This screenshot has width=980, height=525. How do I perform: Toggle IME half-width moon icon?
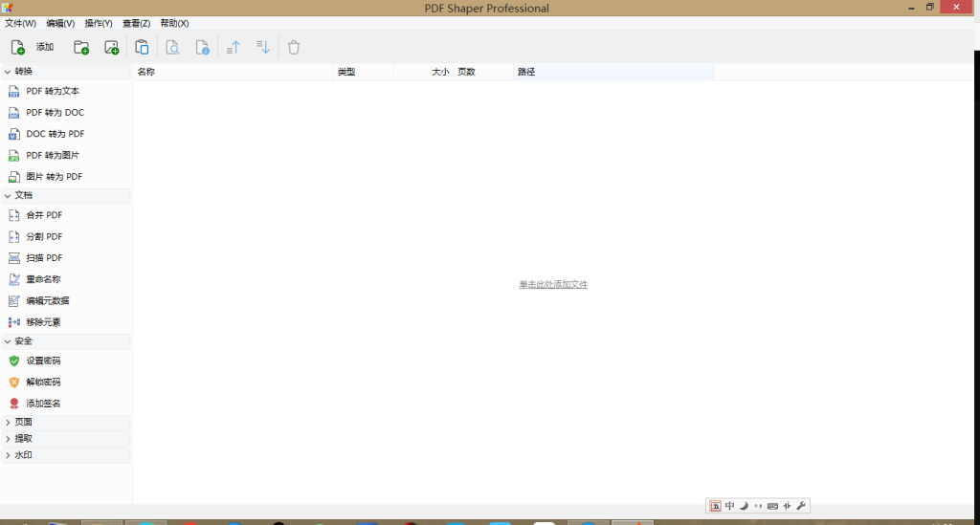744,506
